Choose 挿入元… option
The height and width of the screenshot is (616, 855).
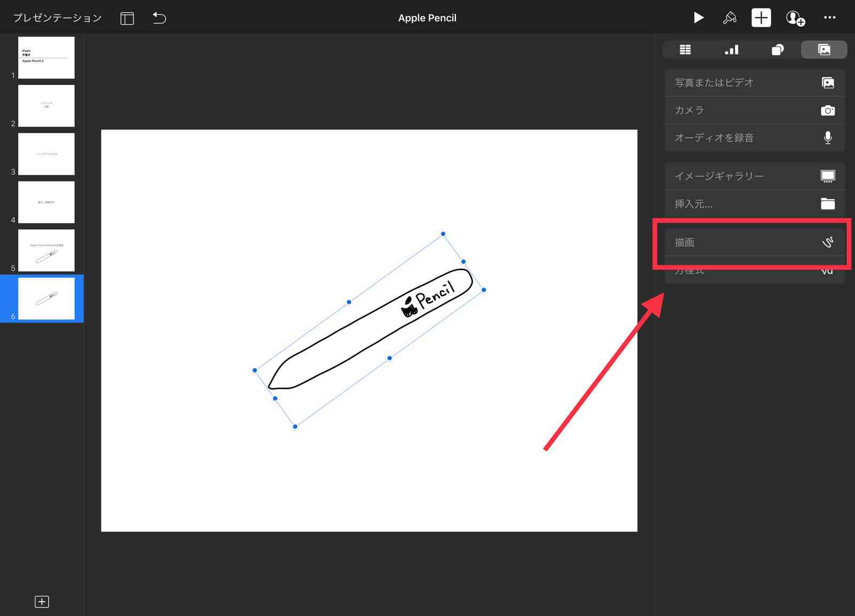(x=755, y=204)
